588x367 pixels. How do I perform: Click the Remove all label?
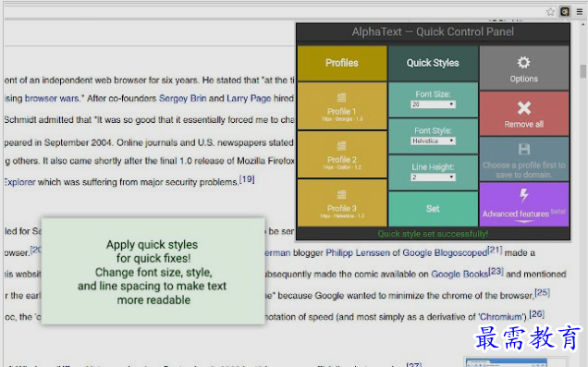point(524,124)
